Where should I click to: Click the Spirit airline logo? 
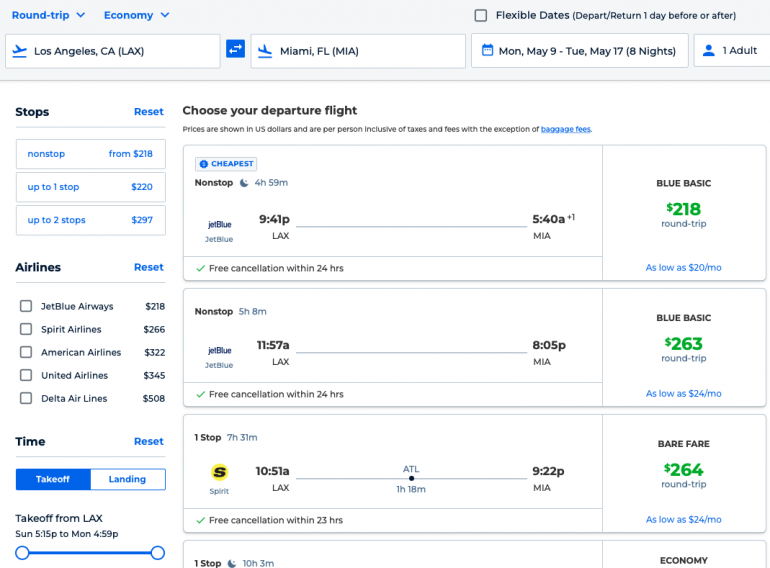(x=219, y=472)
